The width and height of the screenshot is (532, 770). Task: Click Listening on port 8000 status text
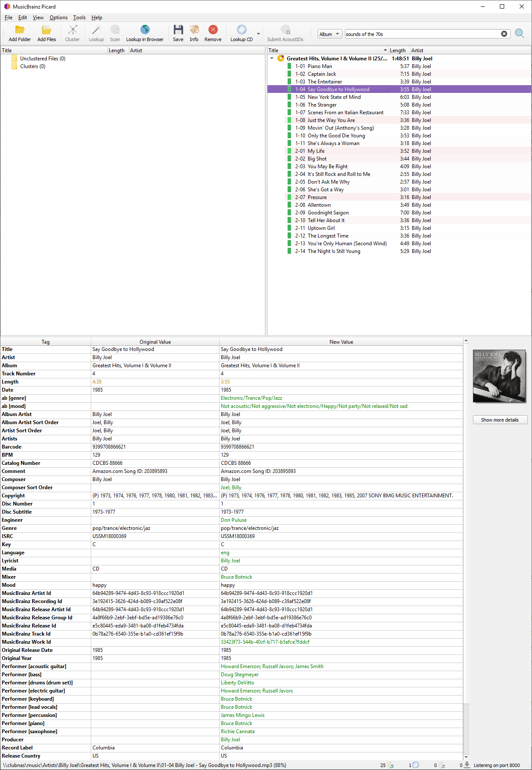[x=496, y=765]
